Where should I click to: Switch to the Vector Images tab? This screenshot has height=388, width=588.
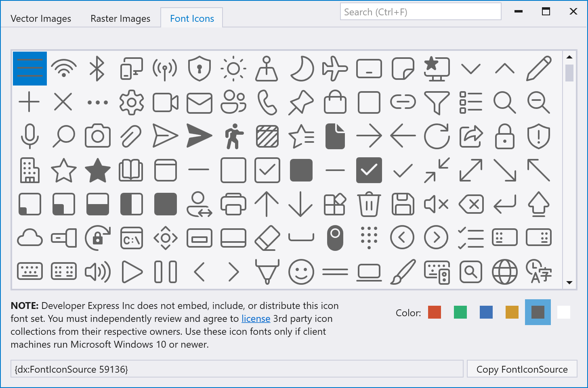click(x=41, y=19)
